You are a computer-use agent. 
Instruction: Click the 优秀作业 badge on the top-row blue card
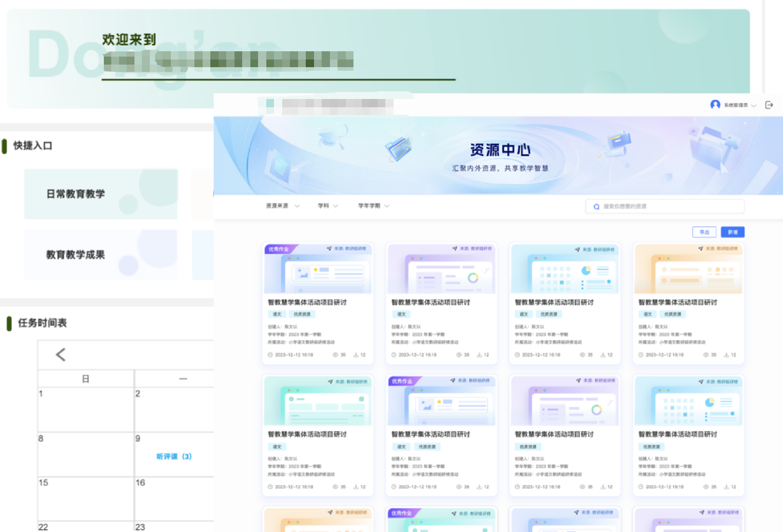point(279,249)
